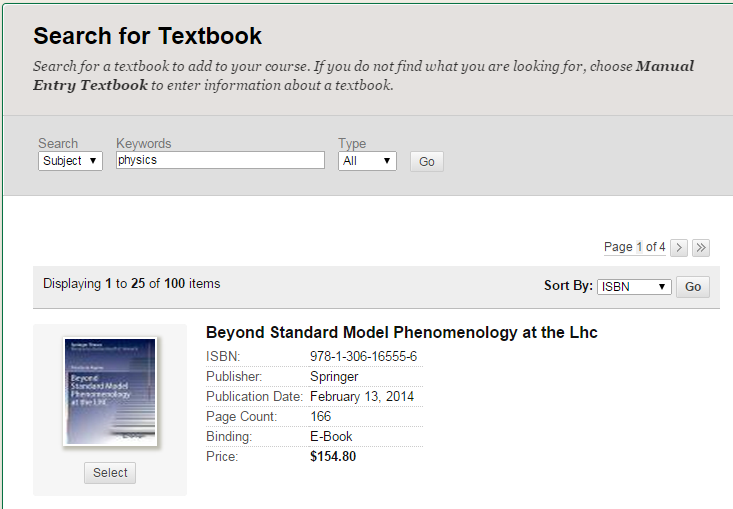Go to the next results page
733x509 pixels.
(x=679, y=247)
